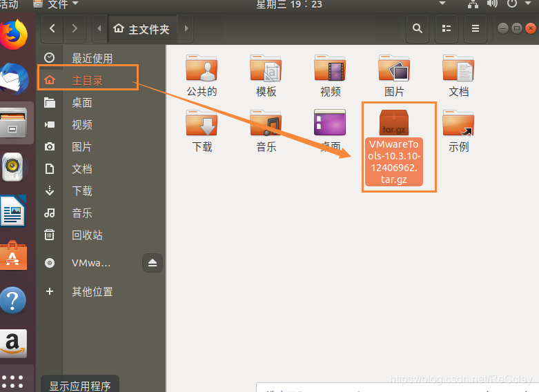Click the path bar left scroll arrow

(99, 28)
